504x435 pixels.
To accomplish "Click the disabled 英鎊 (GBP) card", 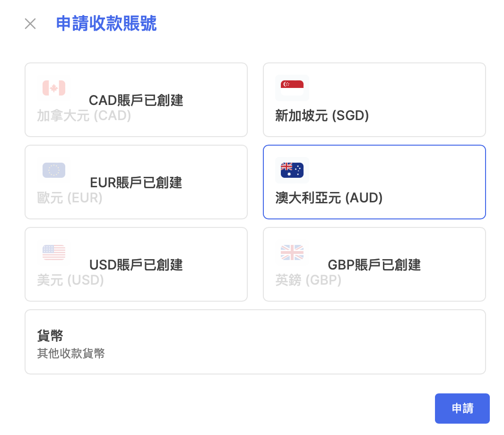I will coord(374,264).
